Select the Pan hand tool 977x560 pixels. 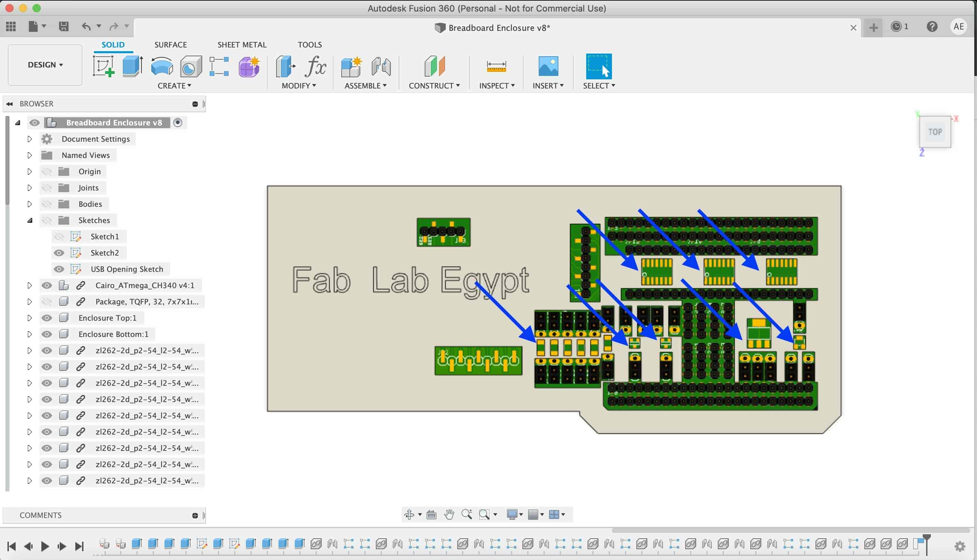[x=449, y=514]
